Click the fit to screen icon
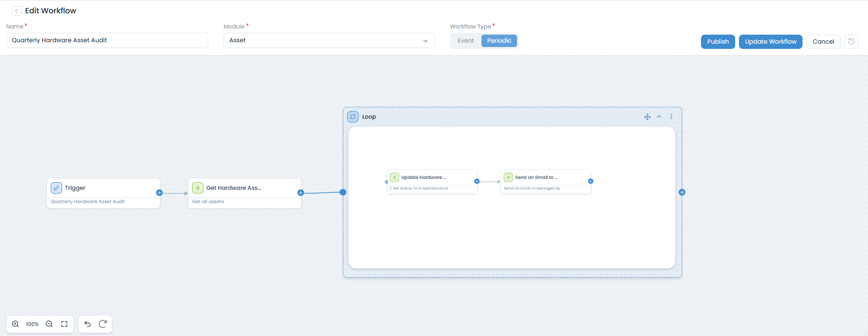 (x=65, y=324)
